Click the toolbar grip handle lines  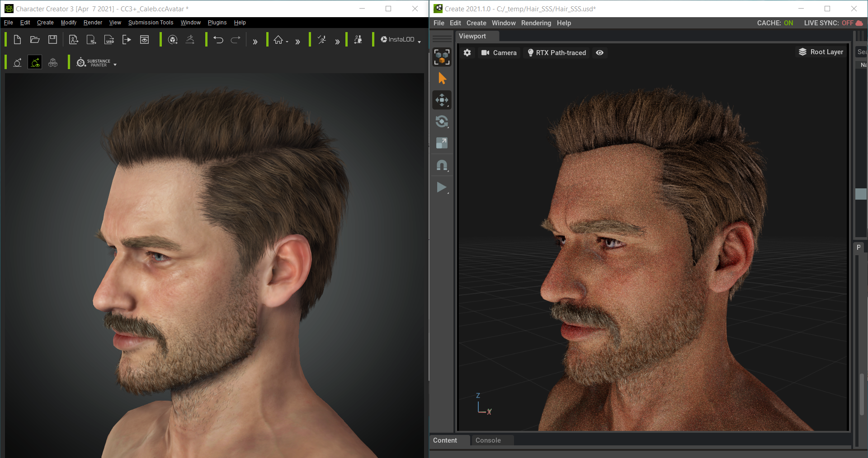442,38
